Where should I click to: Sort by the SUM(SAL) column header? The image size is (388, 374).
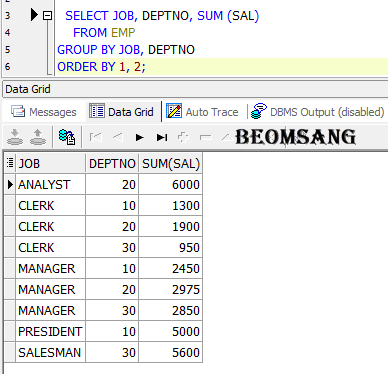[x=170, y=163]
